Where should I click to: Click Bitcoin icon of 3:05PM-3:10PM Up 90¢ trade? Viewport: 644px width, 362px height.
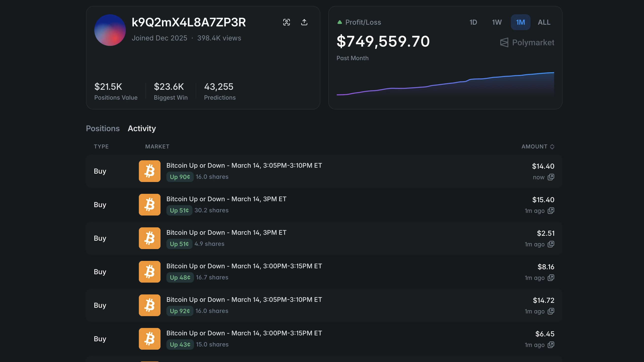coord(149,171)
